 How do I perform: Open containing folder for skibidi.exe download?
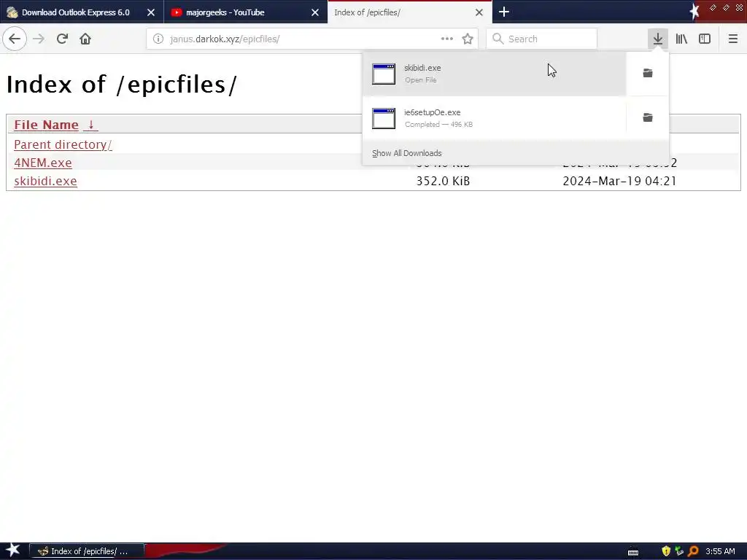pos(648,73)
